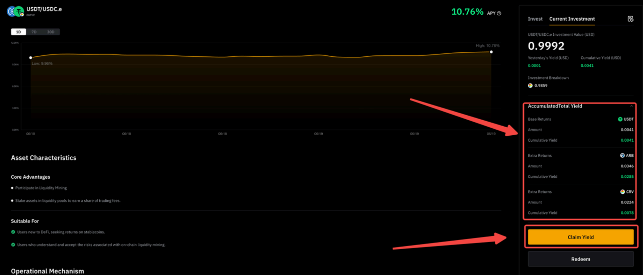
Task: Click the USDT token icon in Base Returns
Action: (x=620, y=119)
